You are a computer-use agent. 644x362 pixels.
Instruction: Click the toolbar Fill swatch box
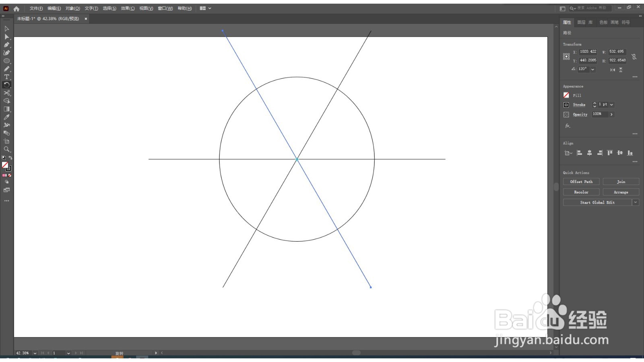pyautogui.click(x=5, y=165)
